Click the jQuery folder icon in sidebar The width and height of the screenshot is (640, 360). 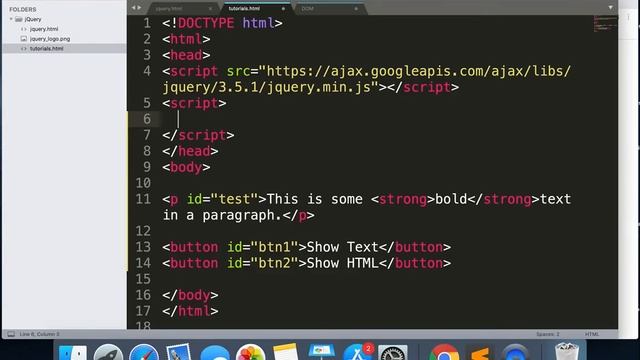click(x=19, y=19)
